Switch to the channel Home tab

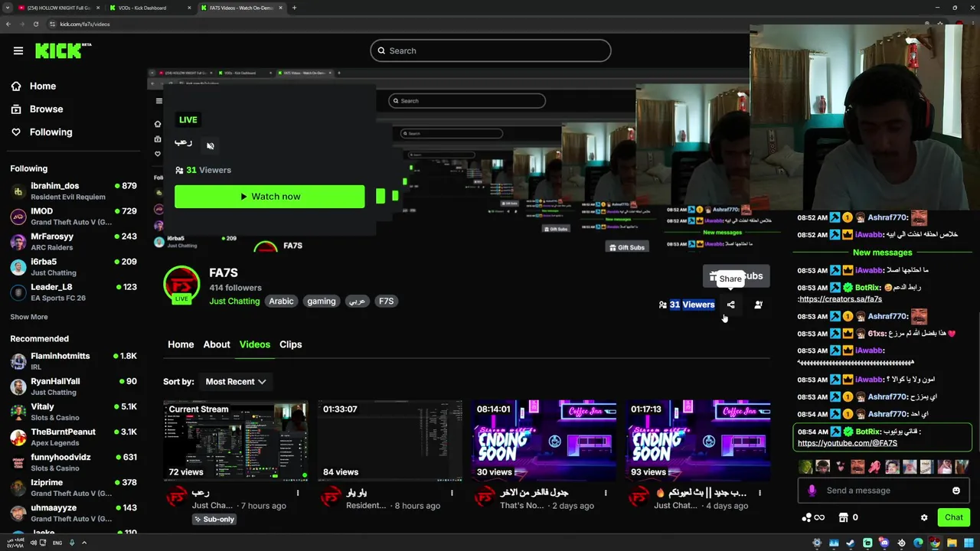click(181, 344)
